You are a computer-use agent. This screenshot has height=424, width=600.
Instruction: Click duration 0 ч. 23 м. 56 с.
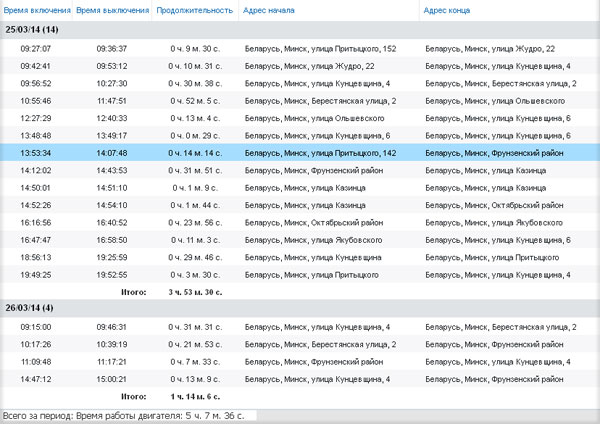click(x=195, y=223)
